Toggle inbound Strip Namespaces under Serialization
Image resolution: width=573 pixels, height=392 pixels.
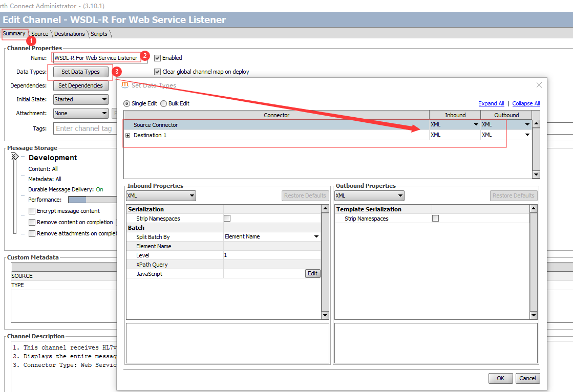227,219
